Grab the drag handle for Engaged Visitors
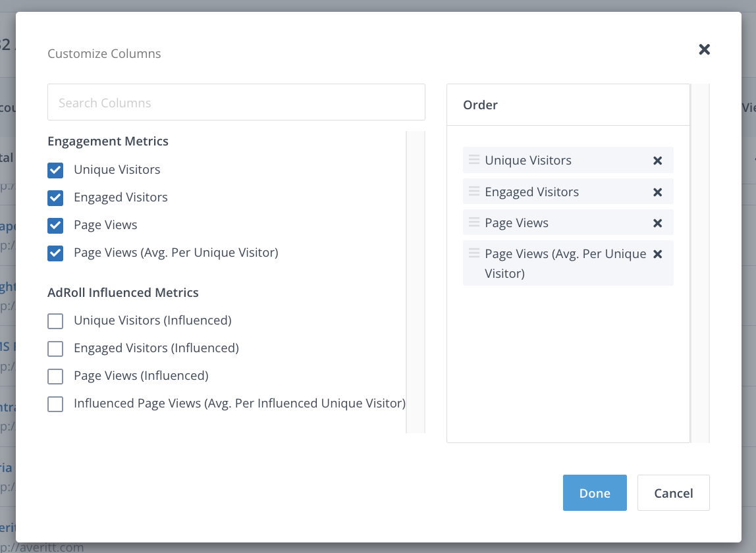Image resolution: width=756 pixels, height=553 pixels. [x=473, y=192]
